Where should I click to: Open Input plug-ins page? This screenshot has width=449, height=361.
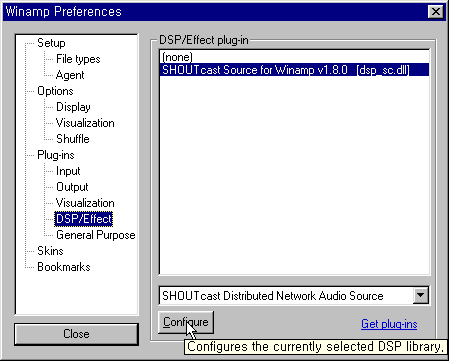pyautogui.click(x=68, y=171)
